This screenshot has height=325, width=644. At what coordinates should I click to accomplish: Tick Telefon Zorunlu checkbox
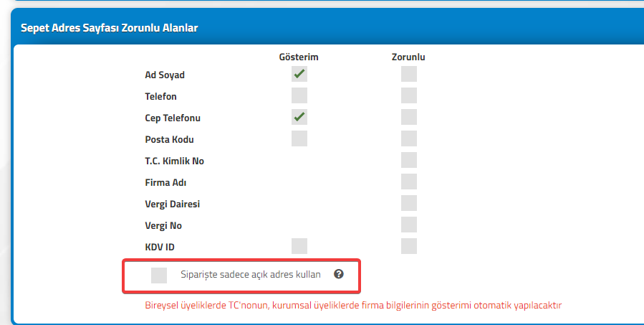tap(409, 95)
